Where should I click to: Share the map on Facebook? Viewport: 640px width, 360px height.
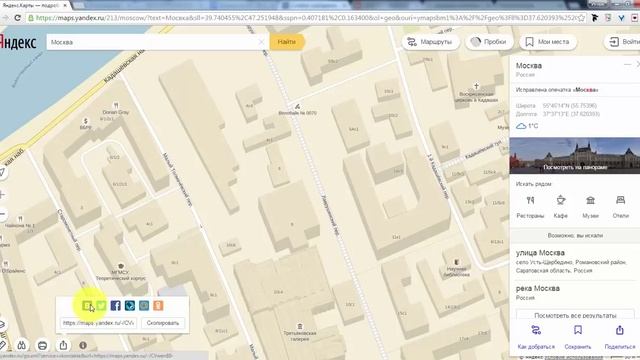[x=116, y=305]
